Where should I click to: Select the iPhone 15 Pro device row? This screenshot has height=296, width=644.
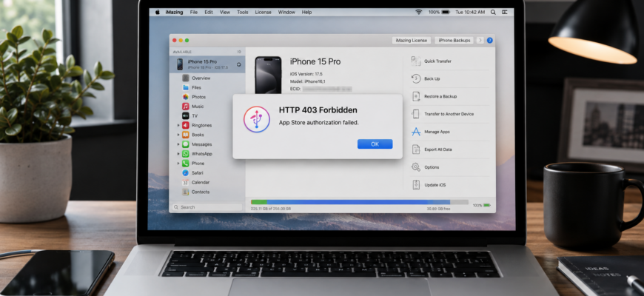(x=207, y=64)
